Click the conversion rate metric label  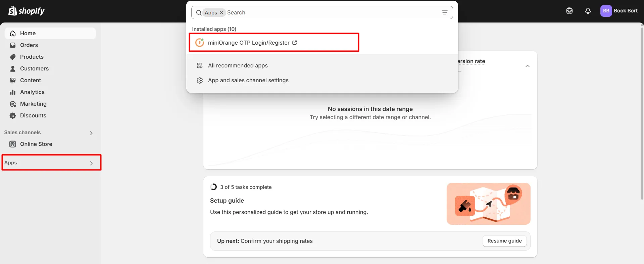tap(472, 61)
